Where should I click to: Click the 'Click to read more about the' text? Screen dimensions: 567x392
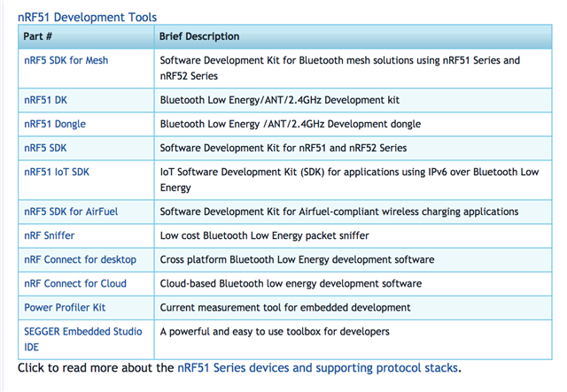(x=96, y=368)
